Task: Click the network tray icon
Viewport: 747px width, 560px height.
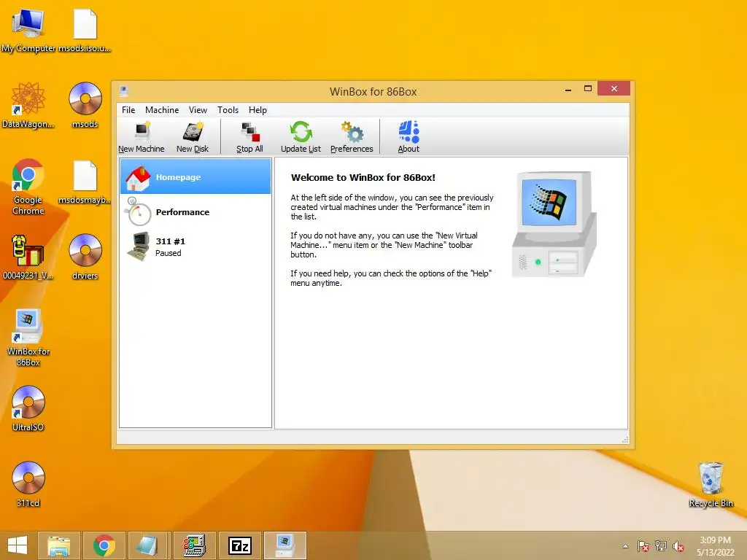Action: (x=661, y=546)
